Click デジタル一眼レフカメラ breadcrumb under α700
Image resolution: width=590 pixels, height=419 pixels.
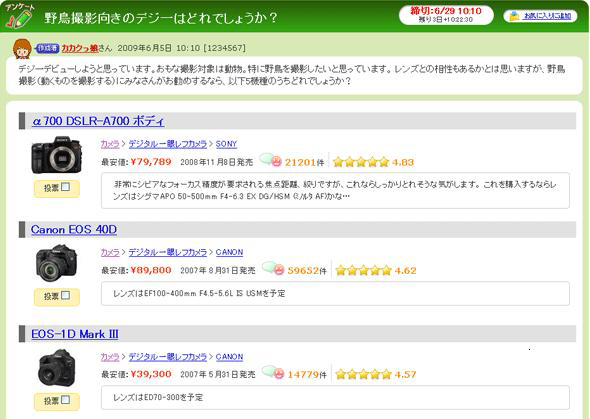(168, 144)
